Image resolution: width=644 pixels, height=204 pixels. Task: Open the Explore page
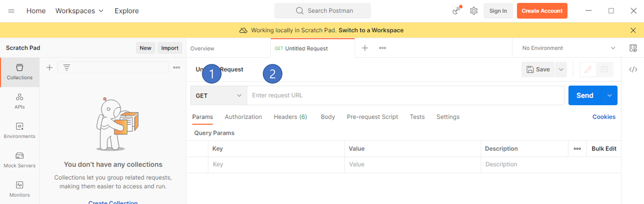(127, 11)
